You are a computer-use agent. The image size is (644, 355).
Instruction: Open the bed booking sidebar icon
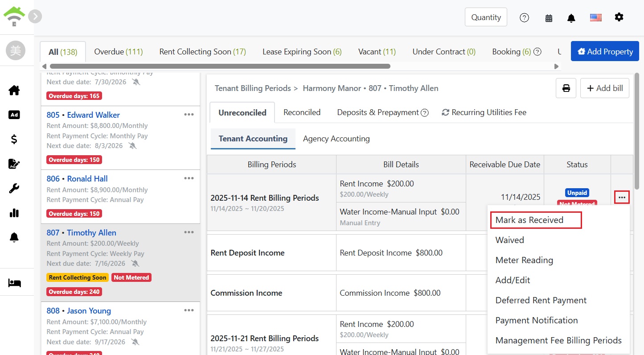pyautogui.click(x=14, y=283)
